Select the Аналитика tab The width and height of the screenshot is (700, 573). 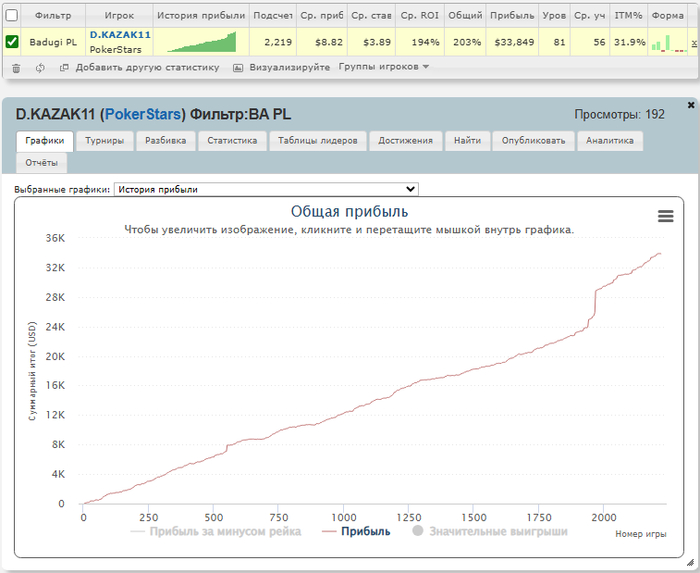click(x=610, y=141)
